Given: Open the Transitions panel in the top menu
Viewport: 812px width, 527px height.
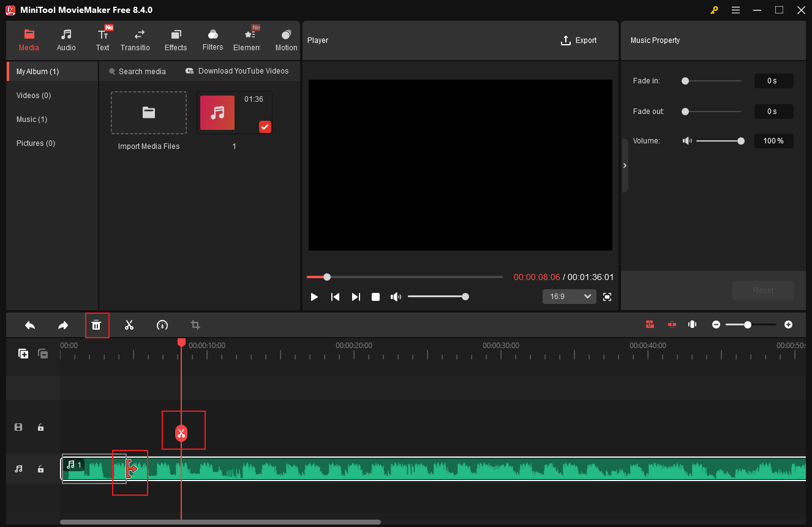Looking at the screenshot, I should point(135,39).
